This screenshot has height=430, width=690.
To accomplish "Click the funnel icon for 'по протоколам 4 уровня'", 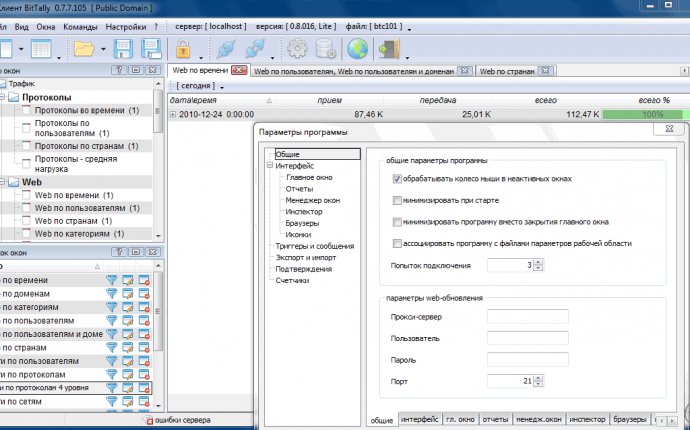I will point(112,388).
